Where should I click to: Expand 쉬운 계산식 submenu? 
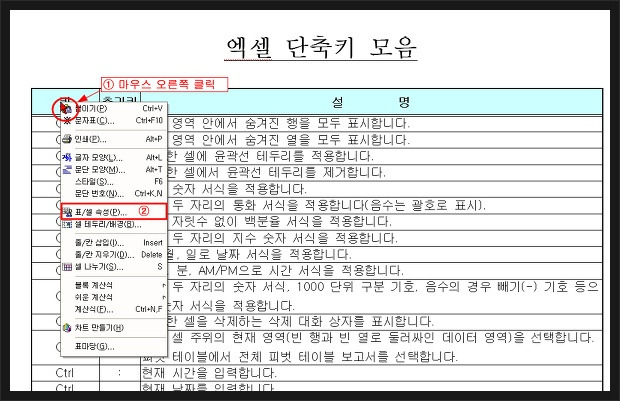coord(114,297)
